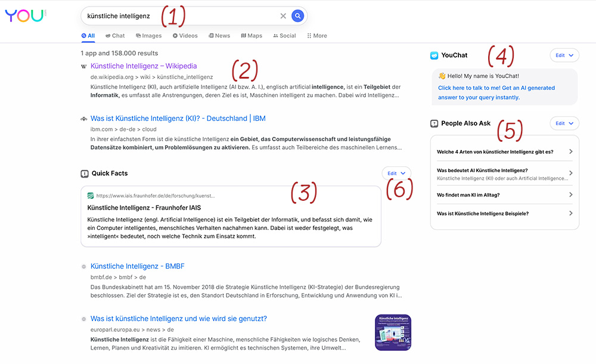Image resolution: width=596 pixels, height=364 pixels.
Task: Click the People Also Ask question icon
Action: point(434,123)
